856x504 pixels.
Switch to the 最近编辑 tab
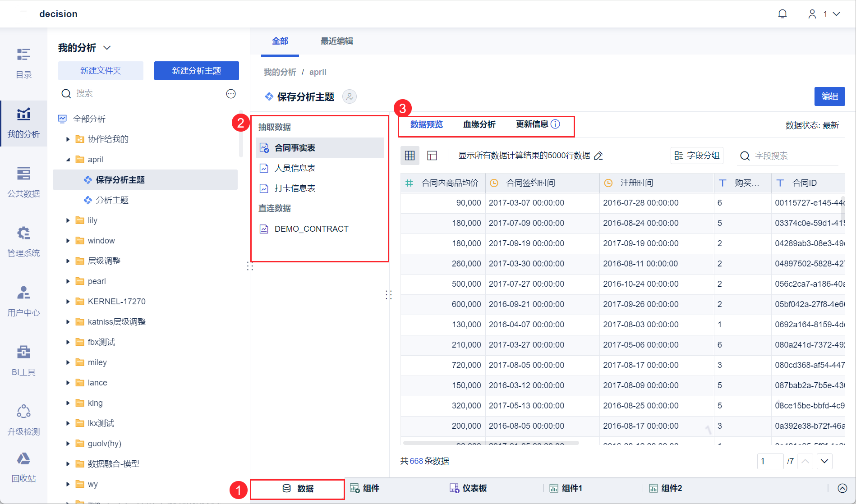tap(337, 41)
